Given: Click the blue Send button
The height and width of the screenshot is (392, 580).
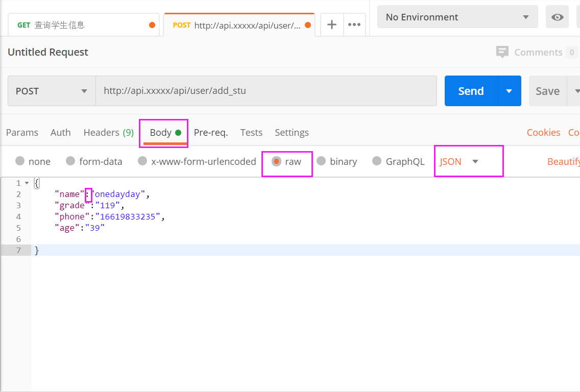Looking at the screenshot, I should 471,91.
